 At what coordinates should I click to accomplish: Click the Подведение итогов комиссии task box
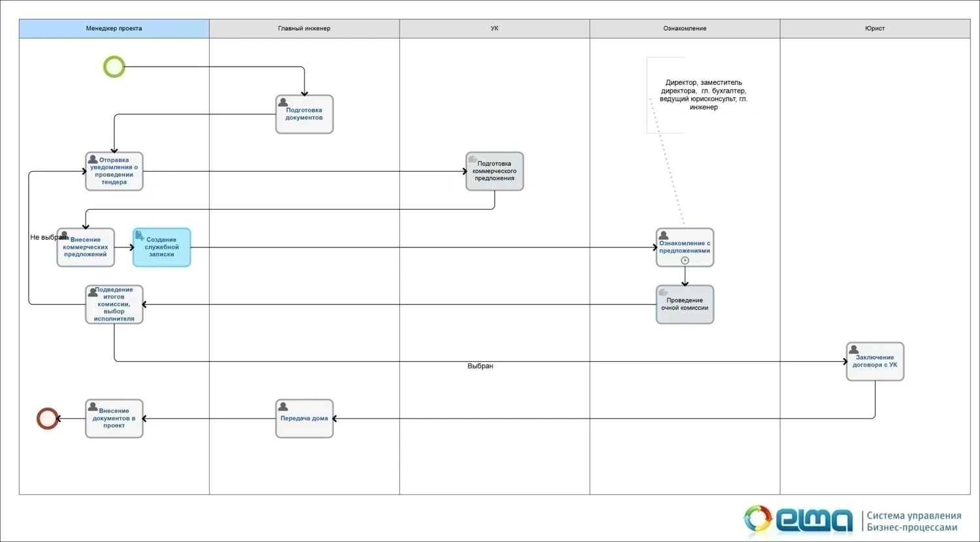[114, 305]
